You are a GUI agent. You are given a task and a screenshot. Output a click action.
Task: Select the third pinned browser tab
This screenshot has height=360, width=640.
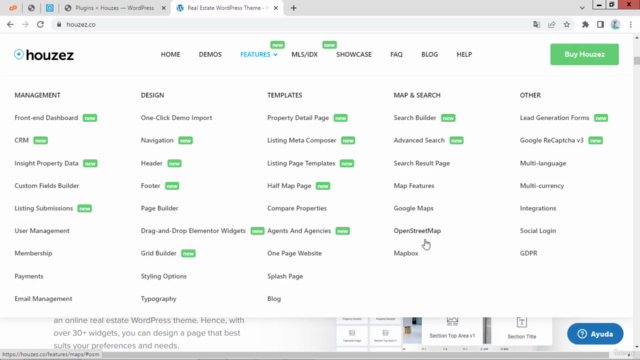pos(49,8)
